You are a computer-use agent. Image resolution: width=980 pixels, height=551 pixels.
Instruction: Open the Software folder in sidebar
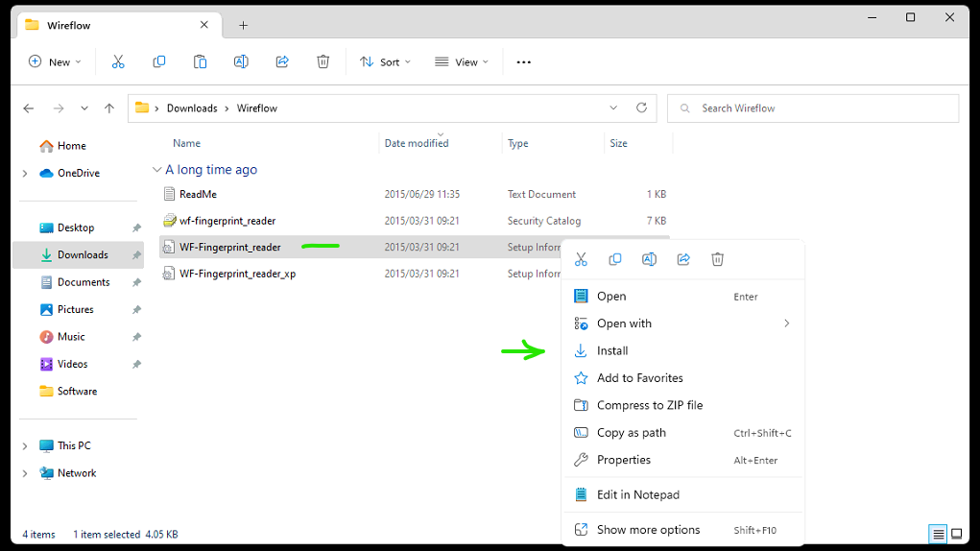tap(77, 392)
